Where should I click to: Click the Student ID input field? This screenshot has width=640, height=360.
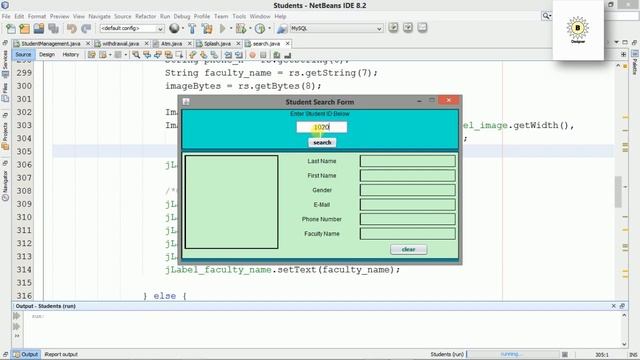pyautogui.click(x=322, y=127)
